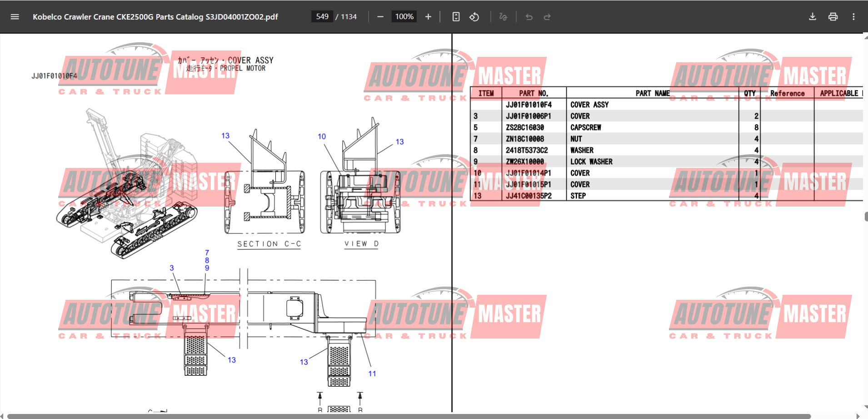The height and width of the screenshot is (419, 868).
Task: Toggle fit to page view
Action: pyautogui.click(x=456, y=17)
